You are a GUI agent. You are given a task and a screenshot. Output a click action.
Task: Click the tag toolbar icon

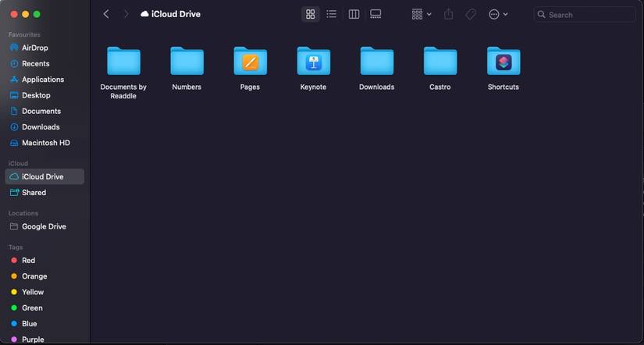(x=471, y=14)
